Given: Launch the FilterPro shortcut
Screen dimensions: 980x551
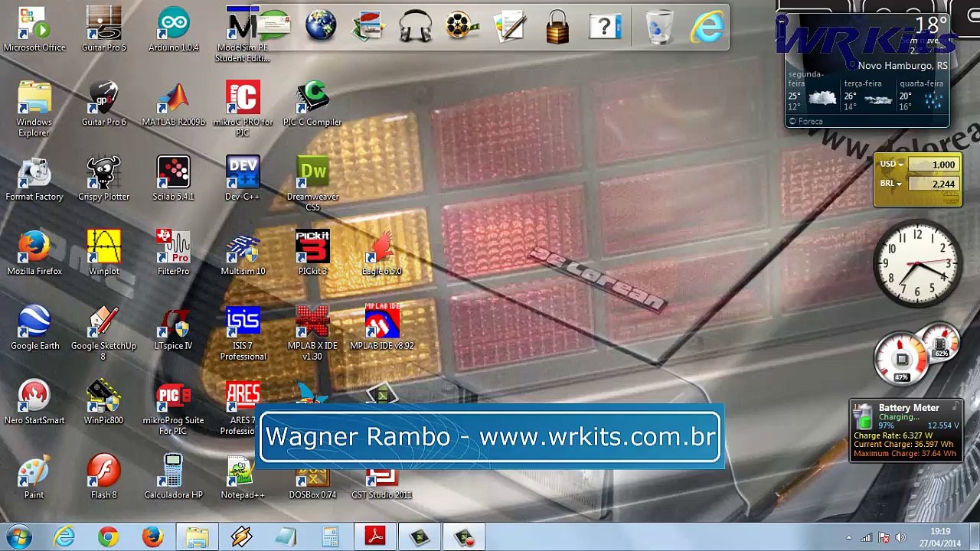Looking at the screenshot, I should (174, 253).
